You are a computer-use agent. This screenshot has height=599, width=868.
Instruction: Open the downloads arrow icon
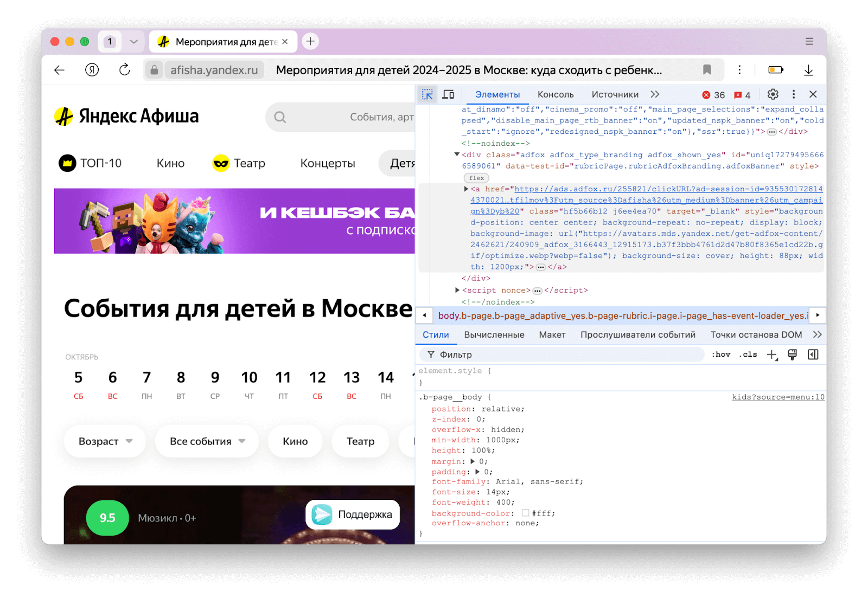click(808, 70)
